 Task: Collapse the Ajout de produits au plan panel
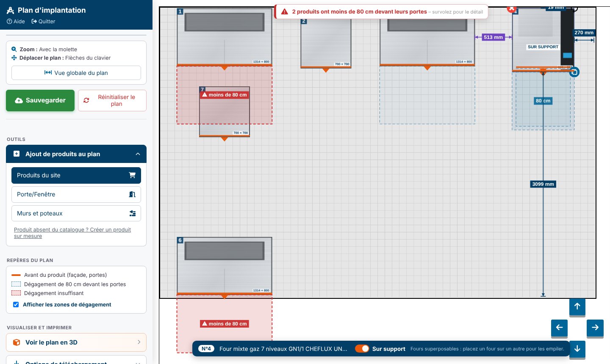pyautogui.click(x=138, y=154)
